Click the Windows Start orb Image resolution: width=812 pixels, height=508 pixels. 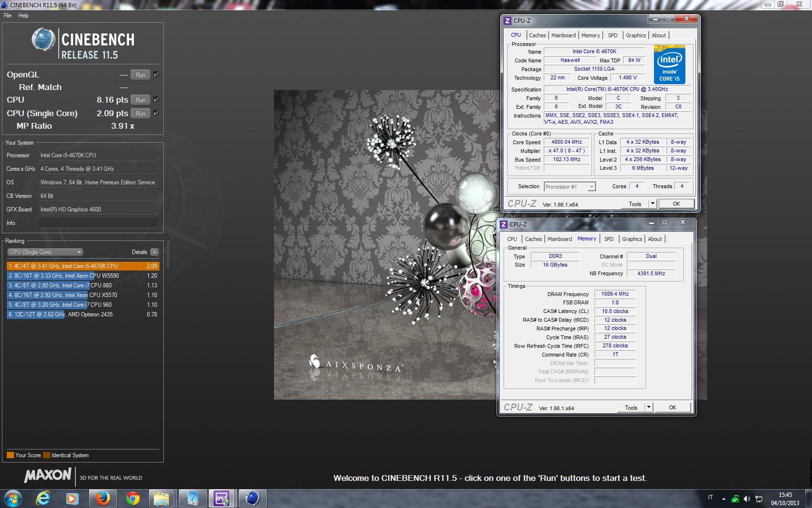tap(13, 498)
